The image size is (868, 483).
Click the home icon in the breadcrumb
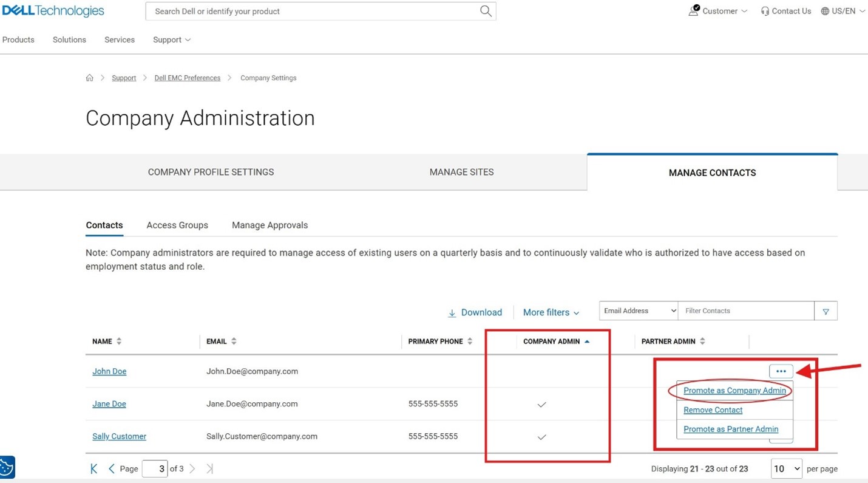[89, 78]
